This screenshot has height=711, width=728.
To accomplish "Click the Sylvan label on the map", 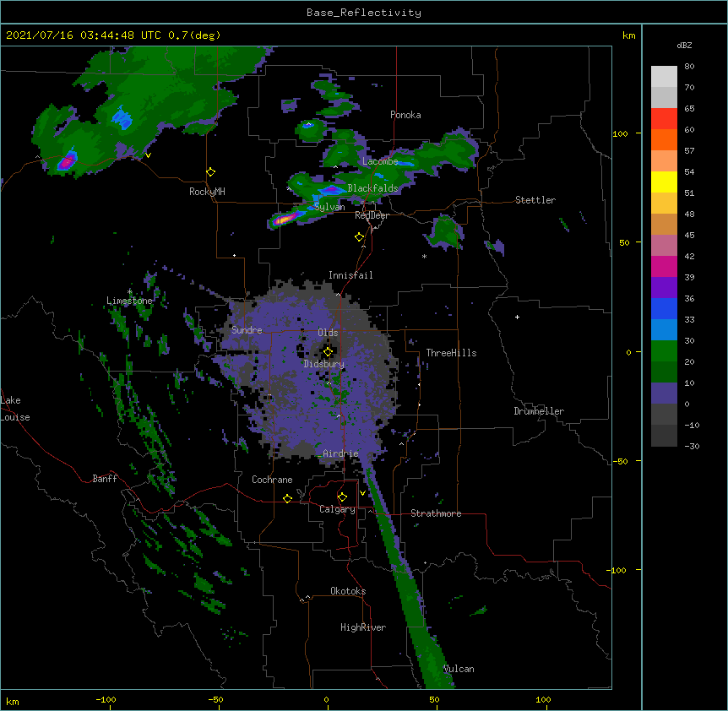I will (329, 207).
